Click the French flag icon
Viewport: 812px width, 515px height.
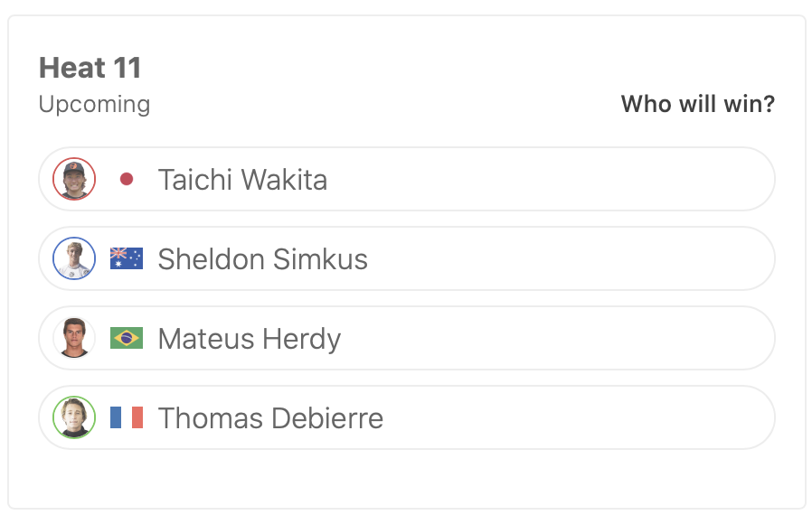[127, 417]
